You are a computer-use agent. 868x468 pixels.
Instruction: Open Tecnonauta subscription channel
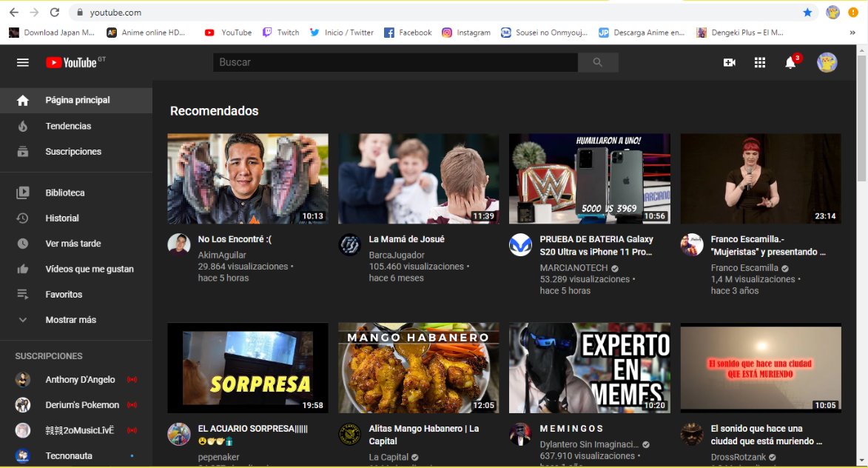[75, 456]
